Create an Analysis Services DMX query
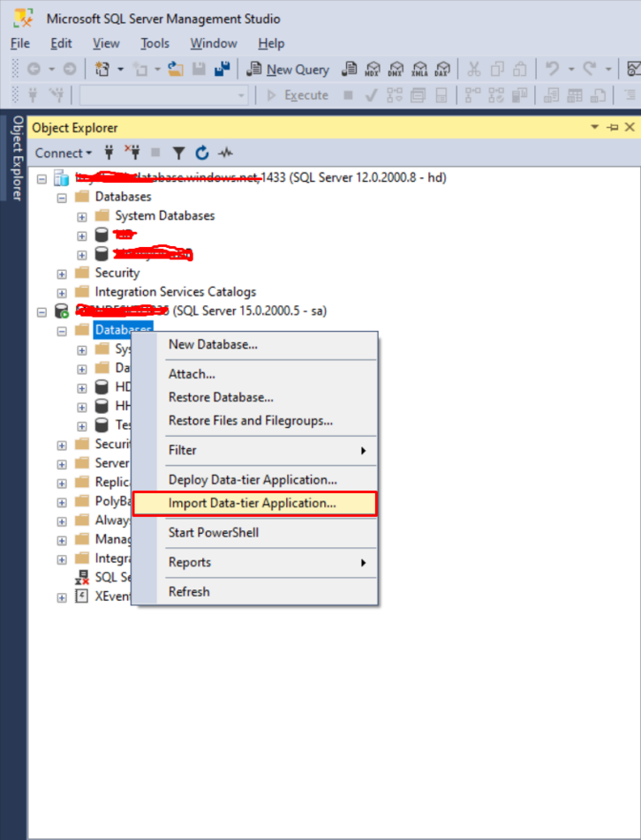This screenshot has width=641, height=840. tap(396, 69)
